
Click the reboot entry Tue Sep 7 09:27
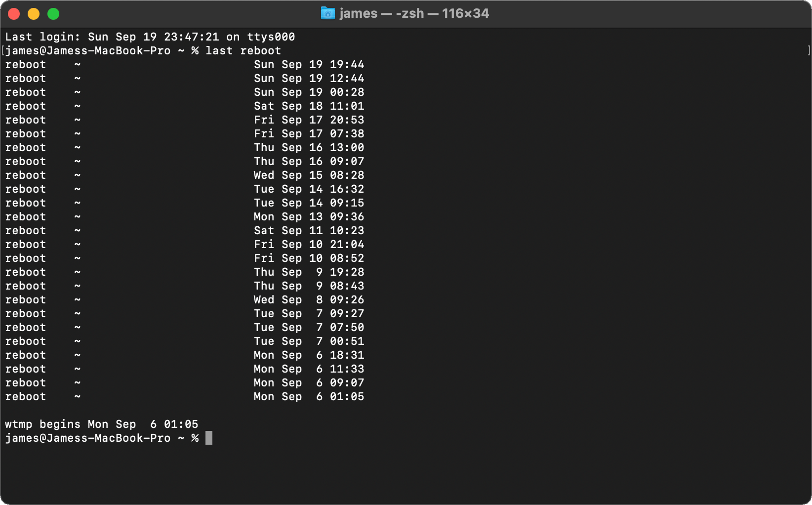185,314
